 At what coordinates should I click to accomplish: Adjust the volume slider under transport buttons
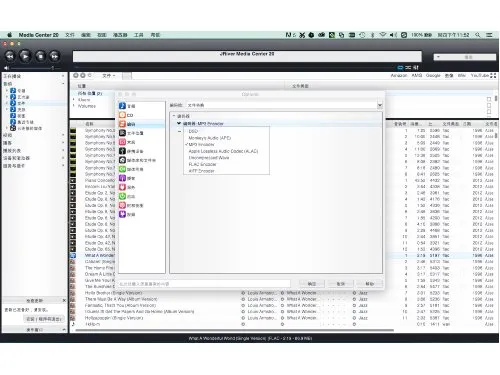click(x=33, y=68)
